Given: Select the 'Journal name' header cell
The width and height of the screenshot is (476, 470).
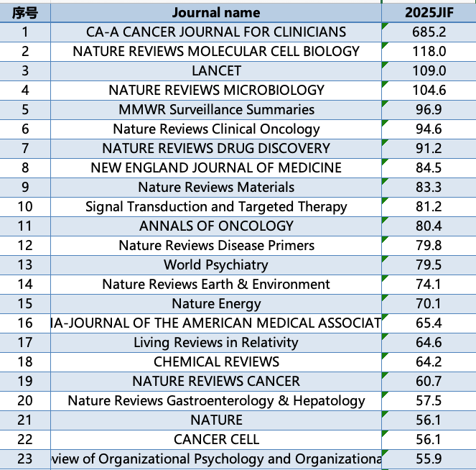Looking at the screenshot, I should pyautogui.click(x=216, y=13).
